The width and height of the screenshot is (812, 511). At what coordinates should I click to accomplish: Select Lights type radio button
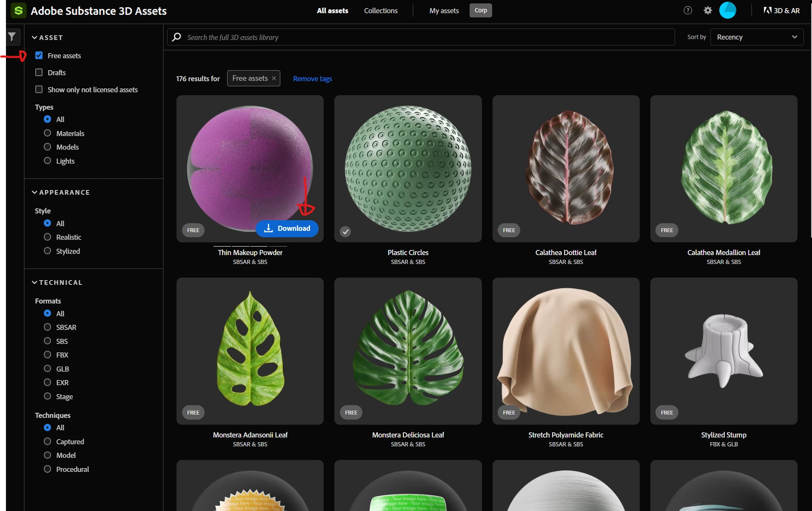[47, 161]
